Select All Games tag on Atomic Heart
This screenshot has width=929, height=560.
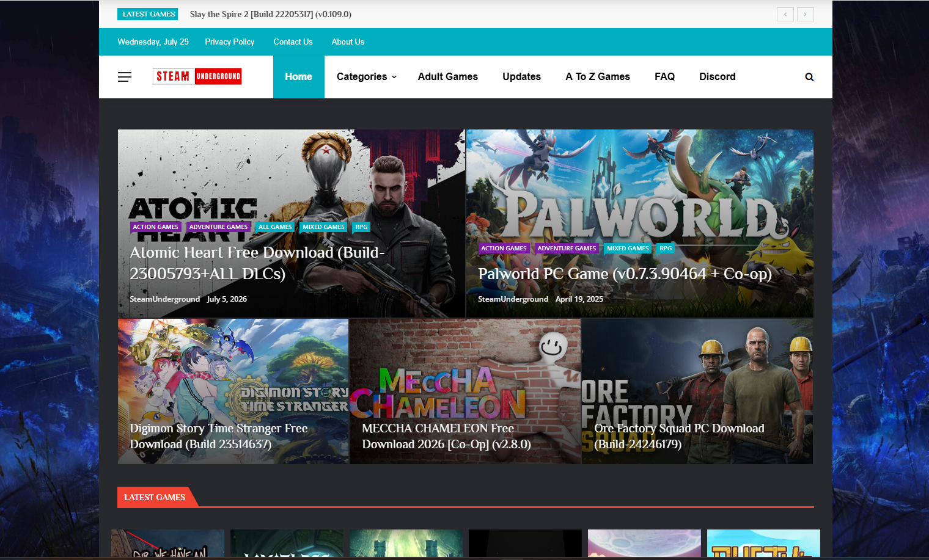pyautogui.click(x=275, y=227)
